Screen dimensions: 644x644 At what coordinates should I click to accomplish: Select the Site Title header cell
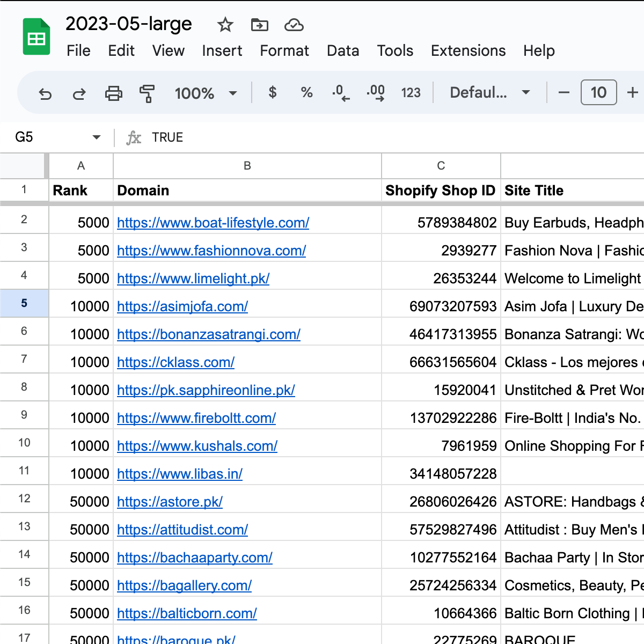(573, 191)
